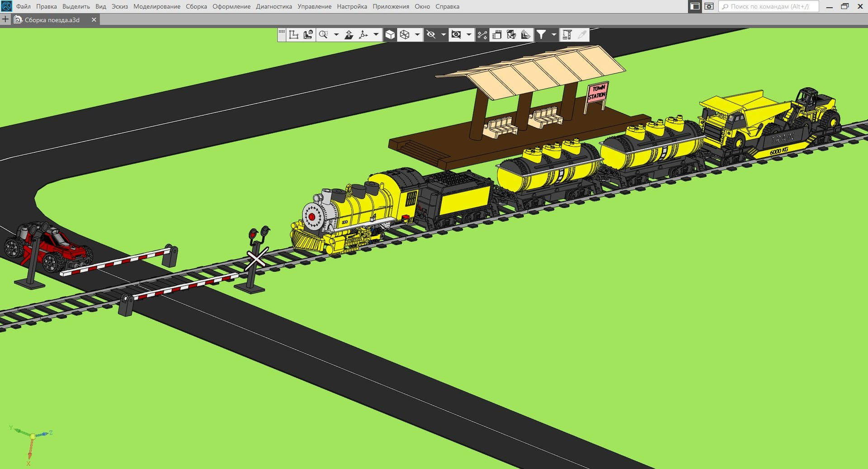Open the Диагностика menu
Image resolution: width=868 pixels, height=469 pixels.
(274, 6)
